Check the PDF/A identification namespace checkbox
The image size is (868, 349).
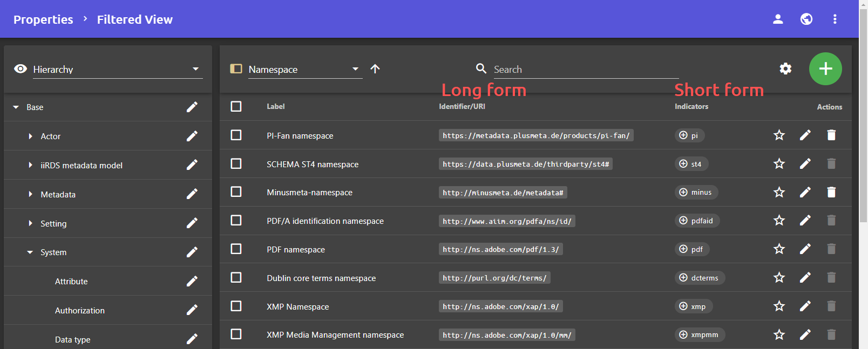(236, 220)
